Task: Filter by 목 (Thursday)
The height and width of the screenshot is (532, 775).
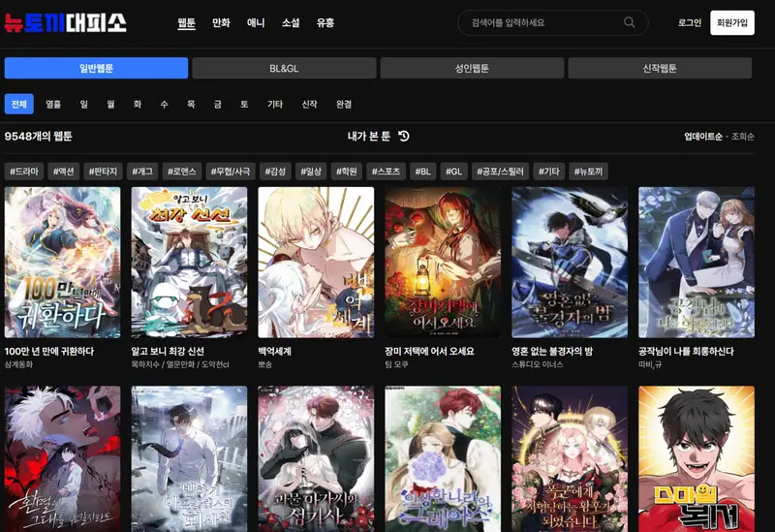Action: (191, 104)
